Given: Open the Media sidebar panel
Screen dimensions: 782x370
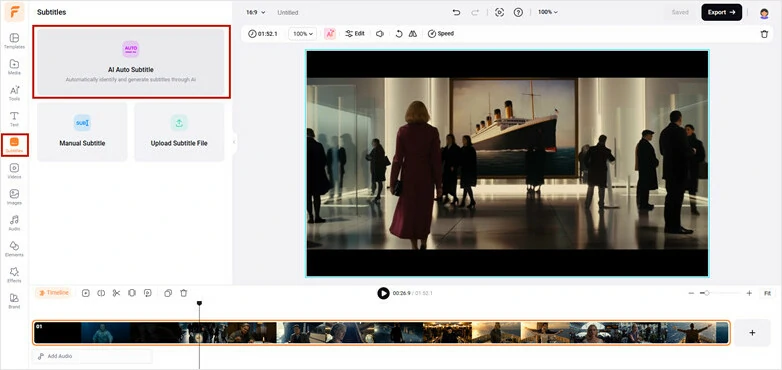Looking at the screenshot, I should (14, 67).
